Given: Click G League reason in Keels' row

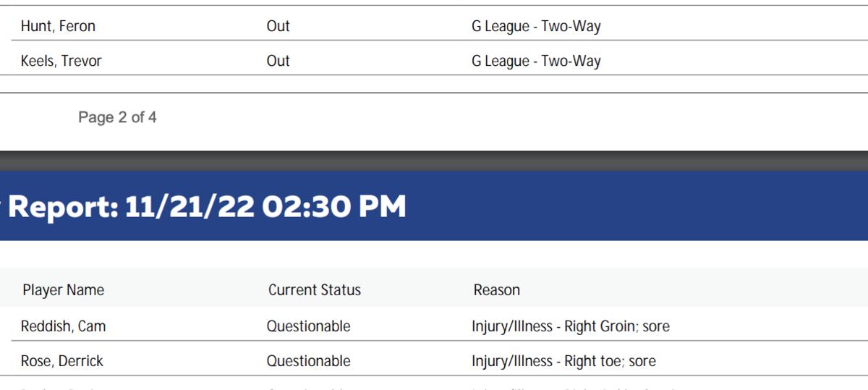Looking at the screenshot, I should (536, 62).
